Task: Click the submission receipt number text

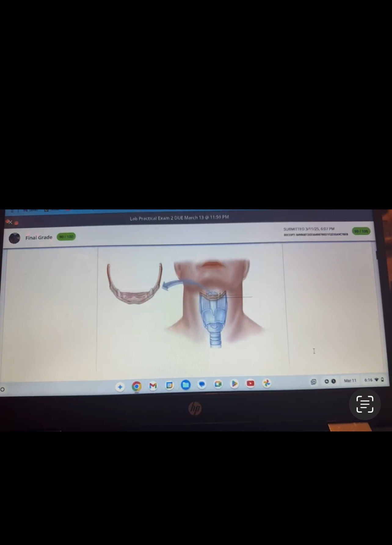Action: point(316,234)
